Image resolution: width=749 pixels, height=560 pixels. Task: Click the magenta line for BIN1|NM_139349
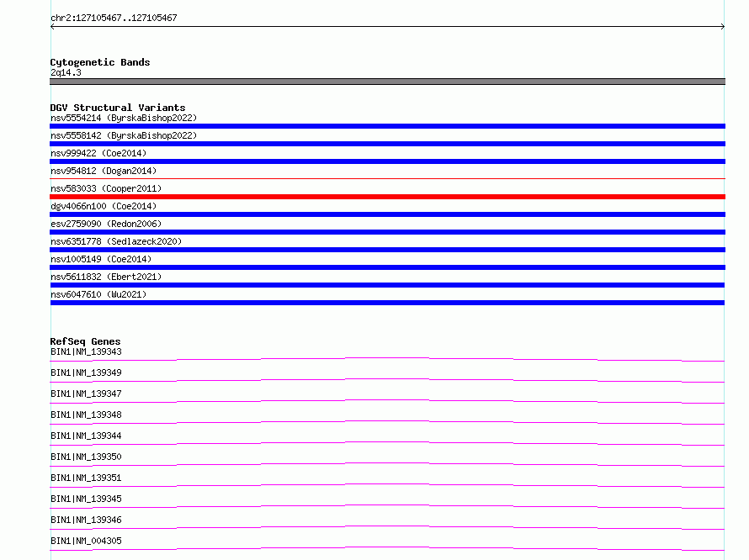pyautogui.click(x=387, y=381)
